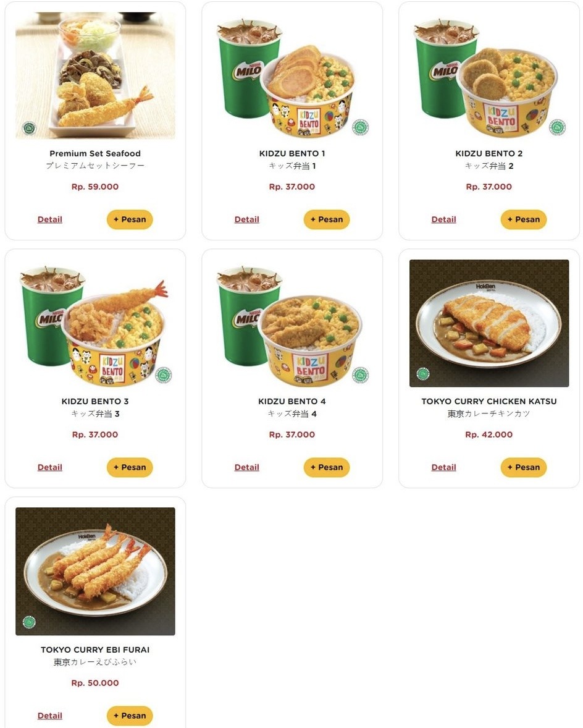Add Tokyo Curry Ebi Furai with Pesan
The height and width of the screenshot is (728, 583).
click(x=130, y=716)
